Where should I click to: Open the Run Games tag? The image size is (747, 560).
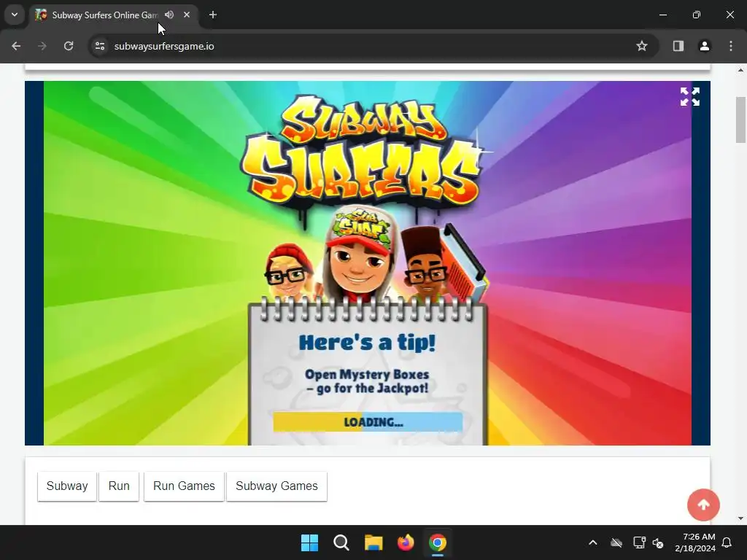184,486
